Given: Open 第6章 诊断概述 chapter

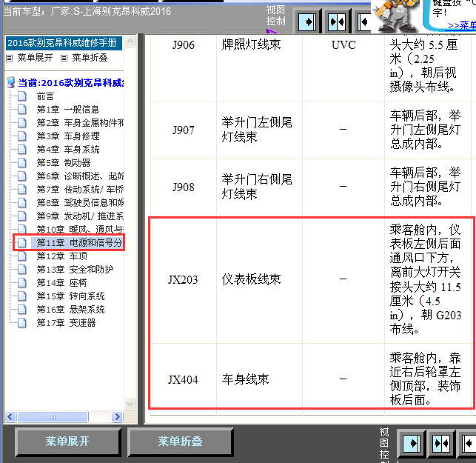Looking at the screenshot, I should 80,176.
